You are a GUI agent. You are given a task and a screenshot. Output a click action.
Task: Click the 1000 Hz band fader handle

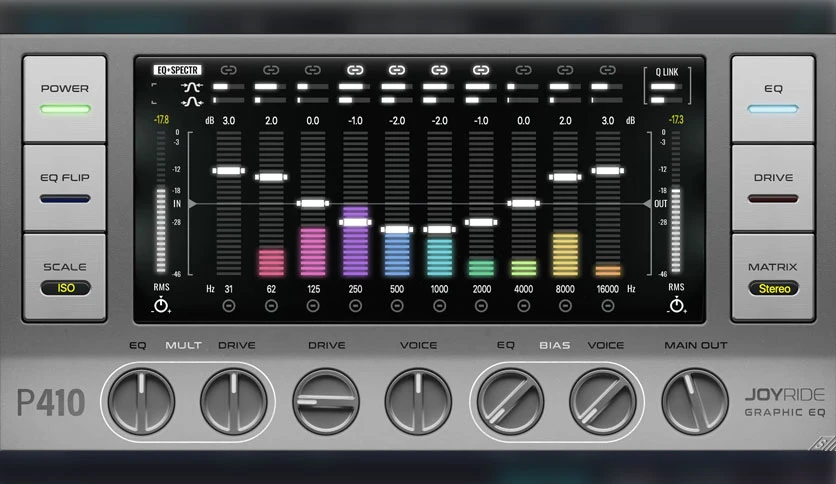coord(439,230)
